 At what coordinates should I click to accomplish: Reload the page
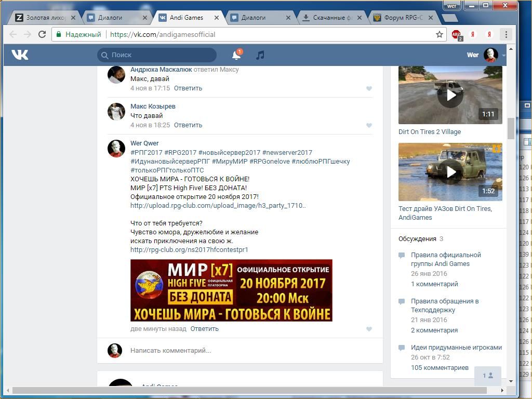[42, 34]
